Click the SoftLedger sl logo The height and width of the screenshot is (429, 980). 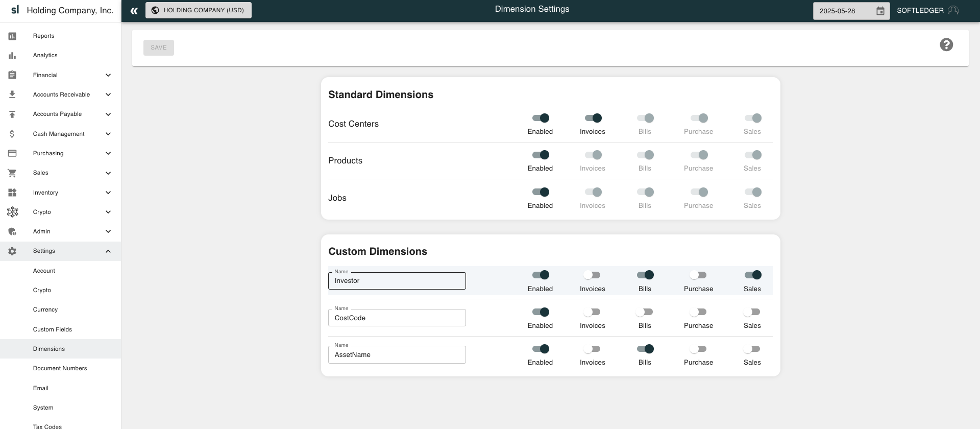coord(15,10)
